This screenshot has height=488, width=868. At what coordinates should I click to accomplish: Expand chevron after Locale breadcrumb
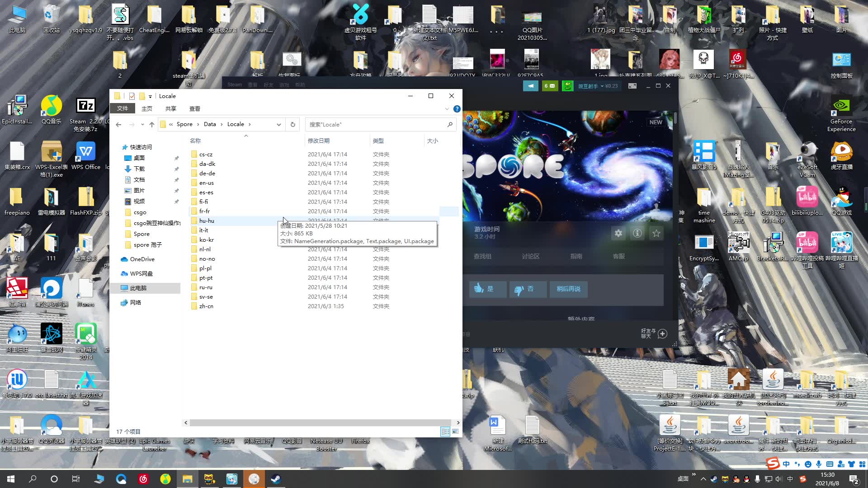(x=250, y=124)
